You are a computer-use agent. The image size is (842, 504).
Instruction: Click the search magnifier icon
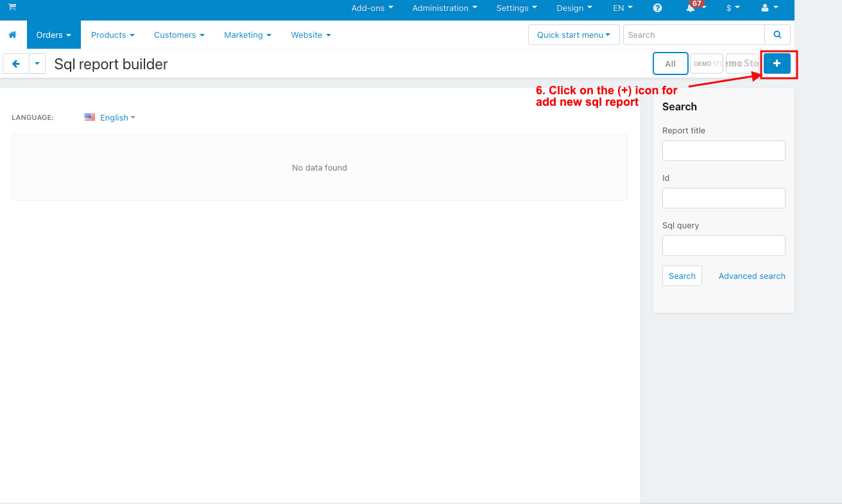click(777, 35)
